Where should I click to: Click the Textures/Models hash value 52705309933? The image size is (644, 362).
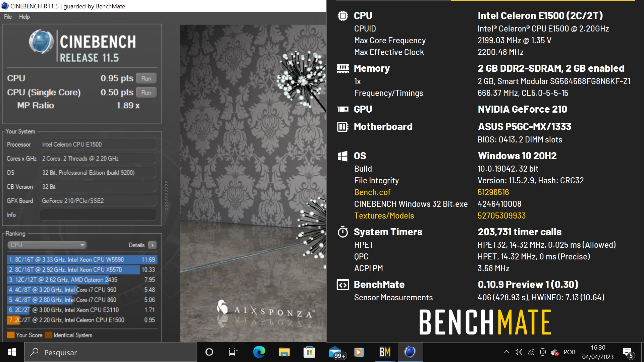[501, 216]
